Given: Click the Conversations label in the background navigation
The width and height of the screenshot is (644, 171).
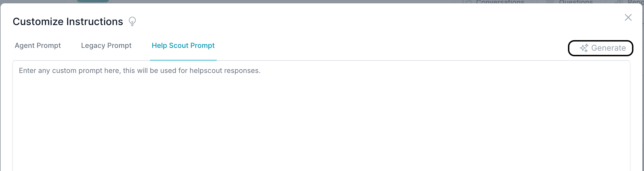Looking at the screenshot, I should point(500,2).
